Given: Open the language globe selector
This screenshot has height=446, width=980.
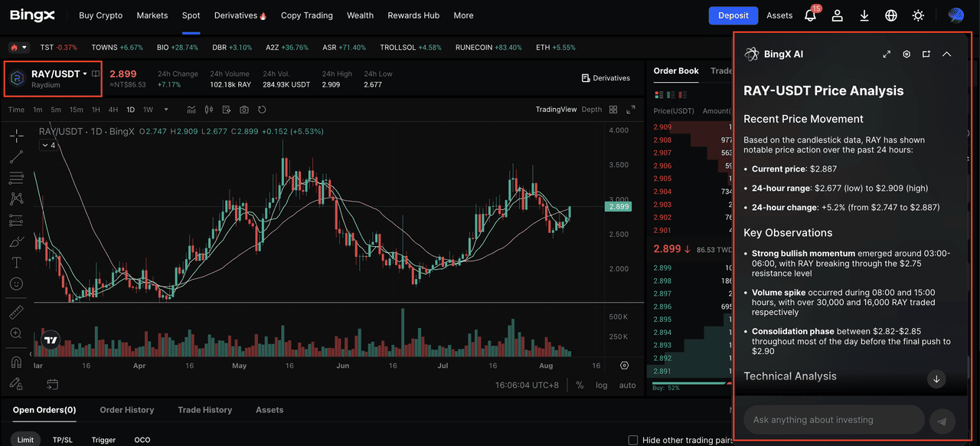Looking at the screenshot, I should tap(891, 15).
